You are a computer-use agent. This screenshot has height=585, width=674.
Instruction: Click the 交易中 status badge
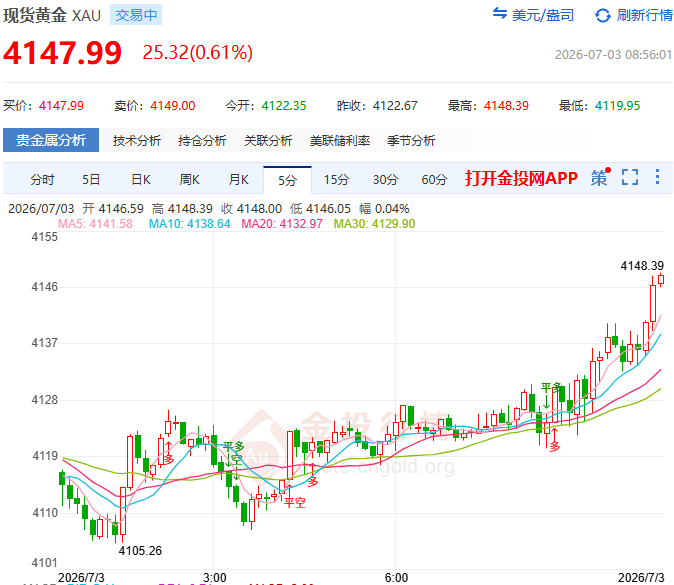pyautogui.click(x=136, y=15)
